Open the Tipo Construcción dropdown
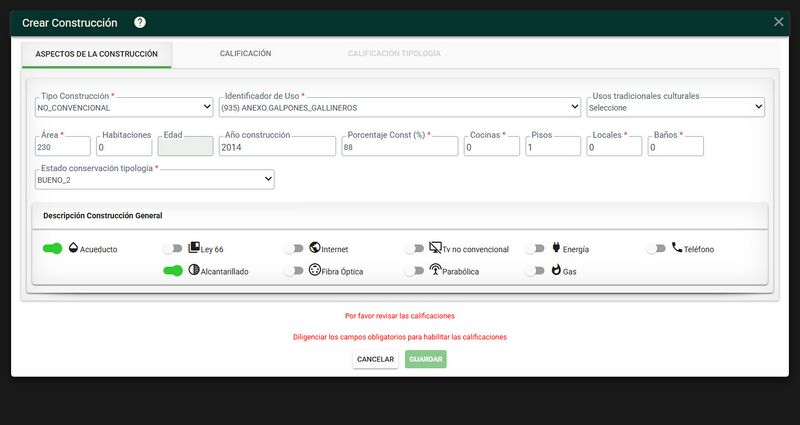 [x=124, y=108]
